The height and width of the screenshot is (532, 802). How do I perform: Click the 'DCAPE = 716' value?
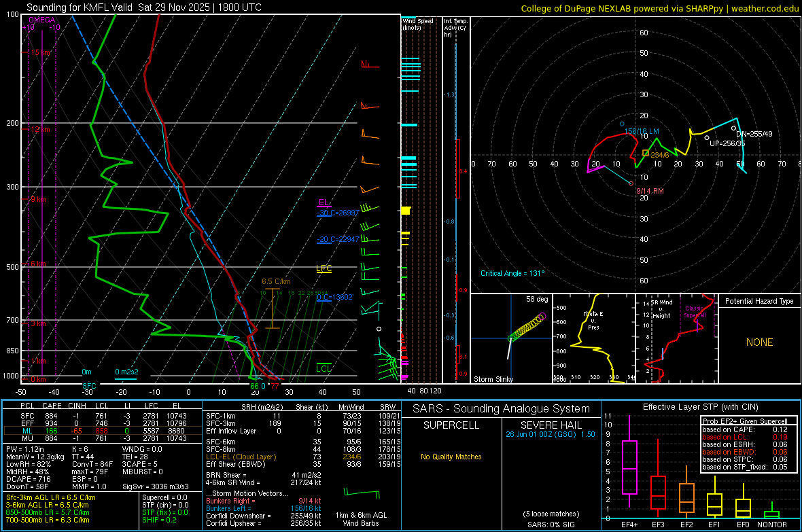(28, 479)
